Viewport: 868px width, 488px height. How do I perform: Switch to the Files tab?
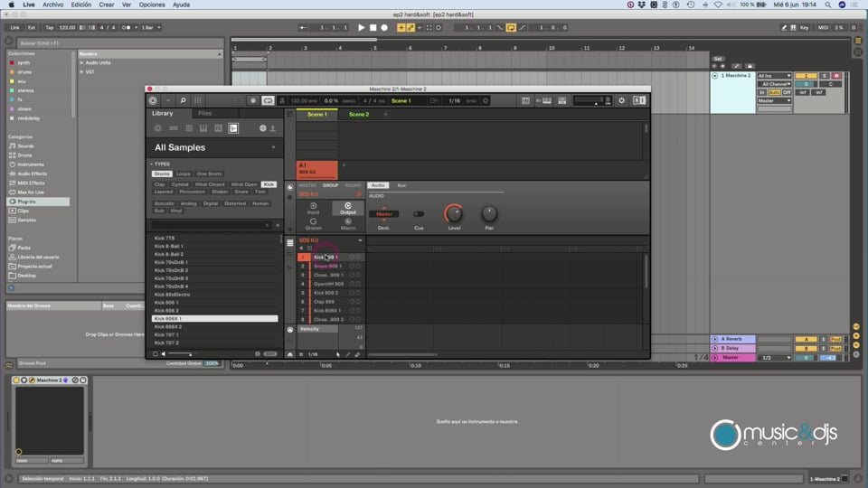tap(205, 114)
